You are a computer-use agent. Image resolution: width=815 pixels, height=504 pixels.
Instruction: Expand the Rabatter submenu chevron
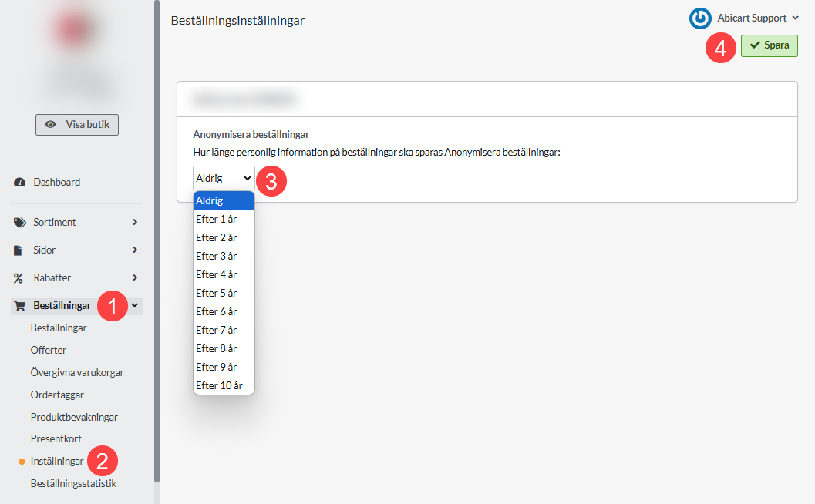tap(135, 278)
